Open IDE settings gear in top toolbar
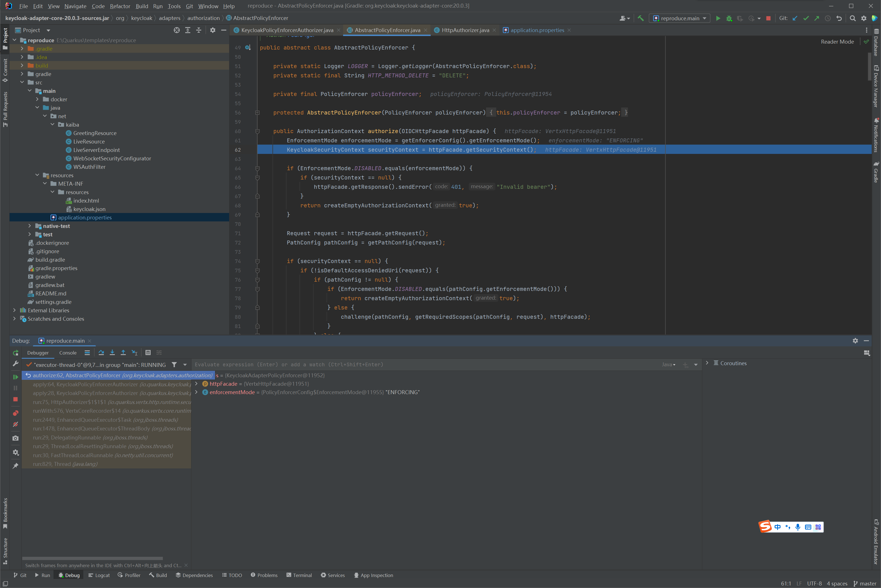Screen dimensions: 881x588 point(864,18)
